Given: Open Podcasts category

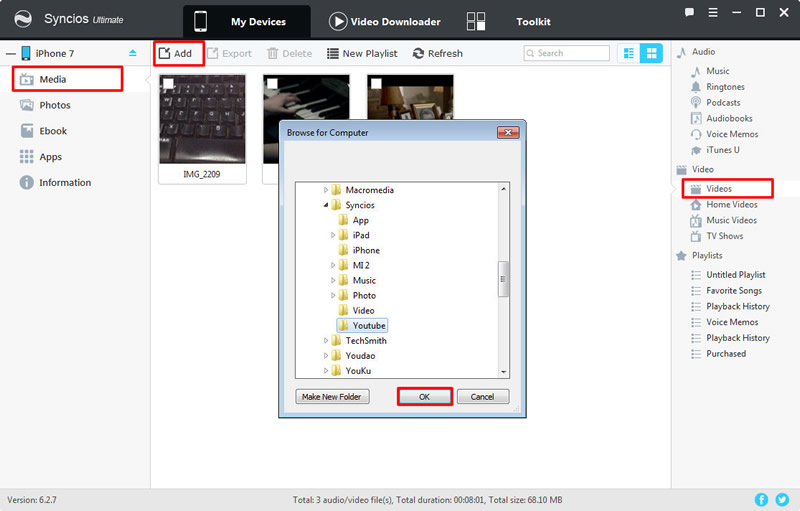Looking at the screenshot, I should click(x=723, y=103).
